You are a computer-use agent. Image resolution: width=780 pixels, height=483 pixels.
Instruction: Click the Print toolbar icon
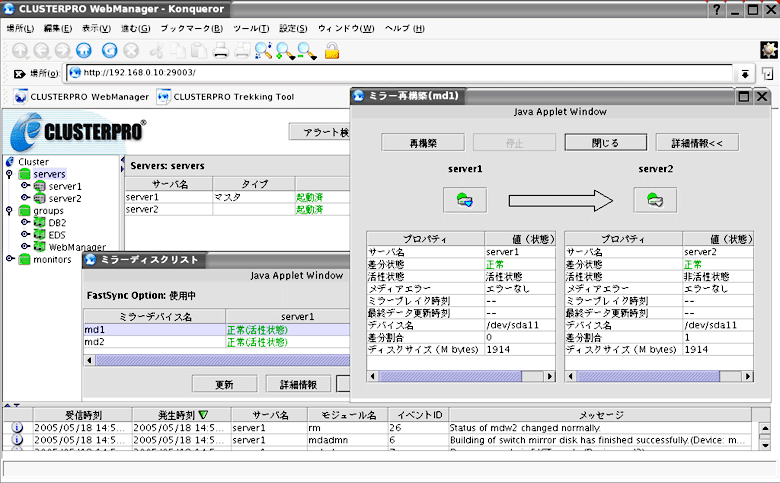tap(220, 51)
